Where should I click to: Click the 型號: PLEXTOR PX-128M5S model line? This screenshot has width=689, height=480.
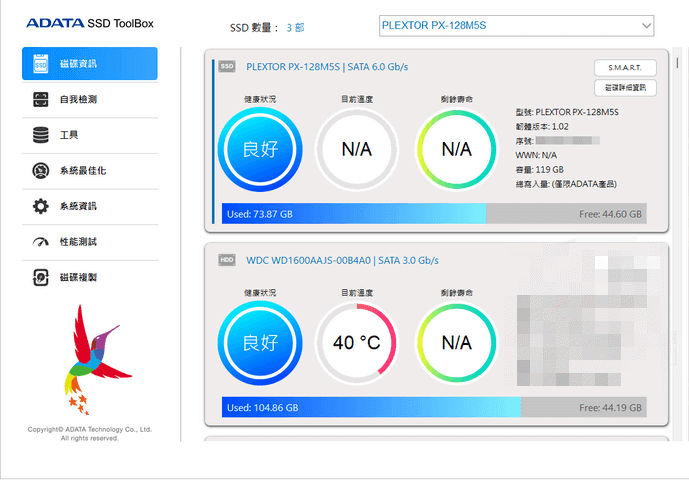[x=567, y=112]
